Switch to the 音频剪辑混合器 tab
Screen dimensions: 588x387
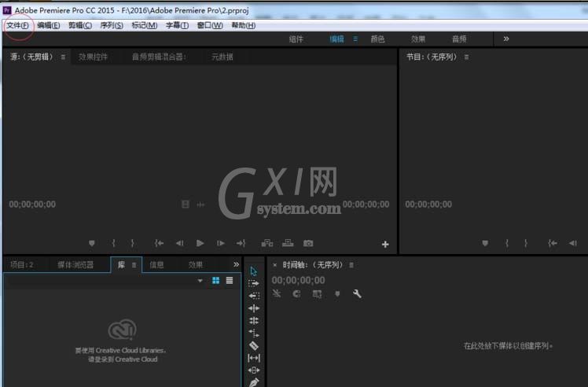click(x=159, y=57)
